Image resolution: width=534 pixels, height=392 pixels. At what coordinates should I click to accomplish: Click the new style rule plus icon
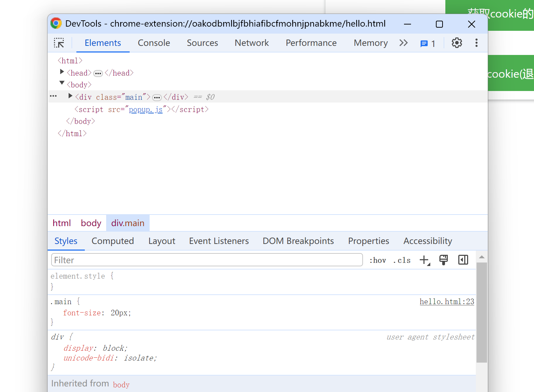pyautogui.click(x=425, y=260)
